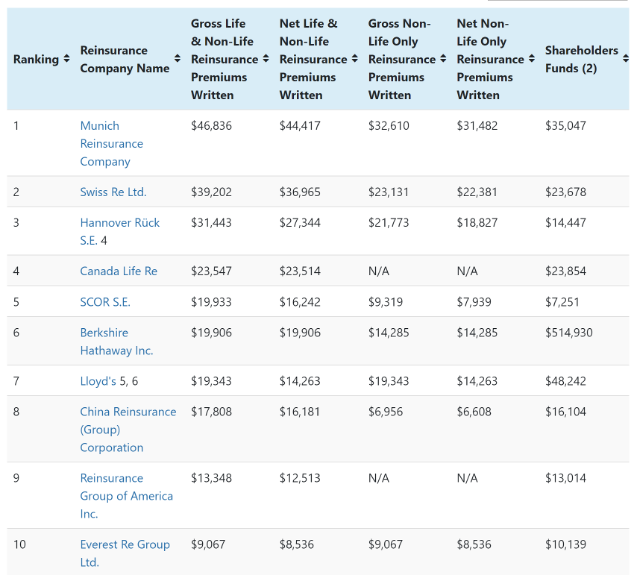634x576 pixels.
Task: Select SCOR gross non-life value $9,319
Action: [x=385, y=302]
